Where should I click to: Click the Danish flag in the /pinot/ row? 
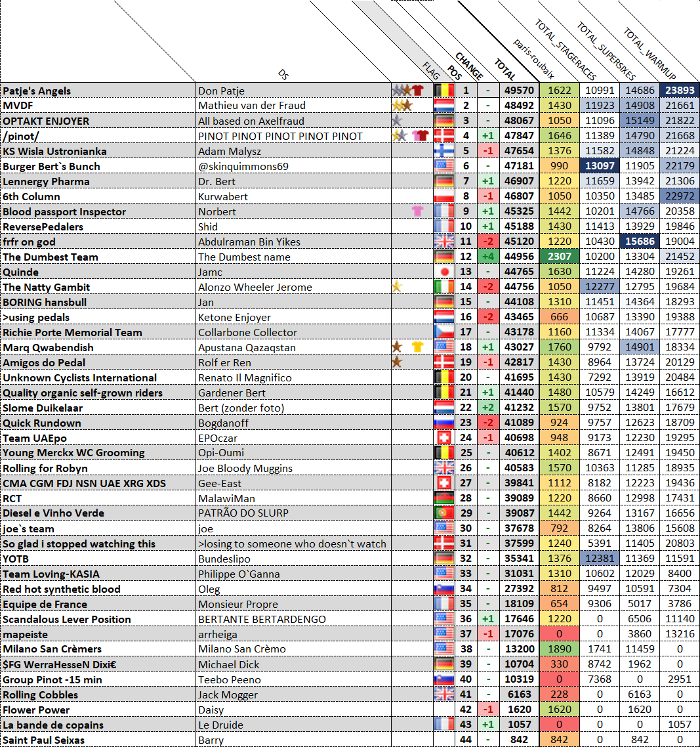(443, 136)
